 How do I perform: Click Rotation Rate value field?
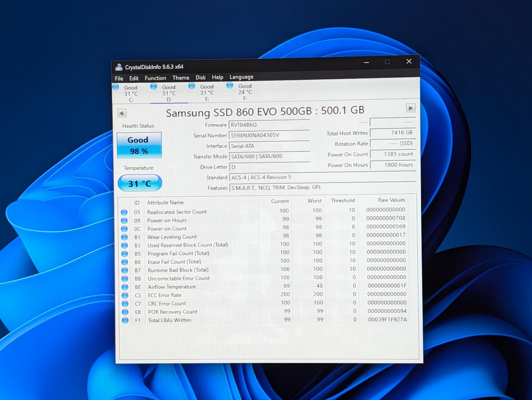tap(393, 143)
